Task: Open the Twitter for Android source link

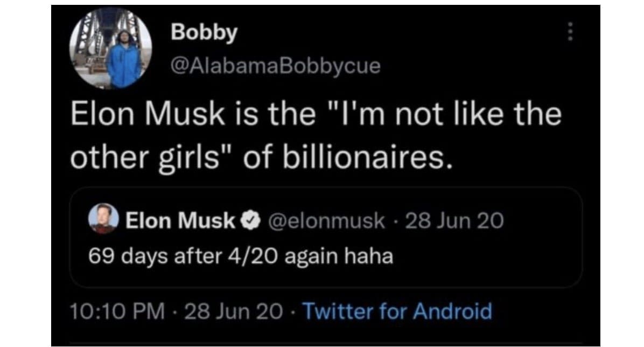Action: click(x=397, y=311)
